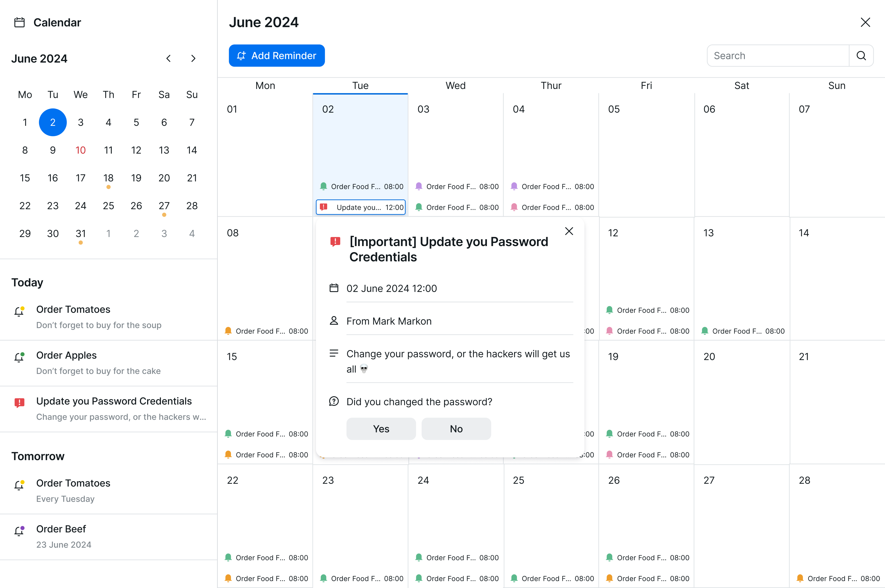The width and height of the screenshot is (885, 588).
Task: Click the Add Reminder button
Action: click(x=277, y=55)
